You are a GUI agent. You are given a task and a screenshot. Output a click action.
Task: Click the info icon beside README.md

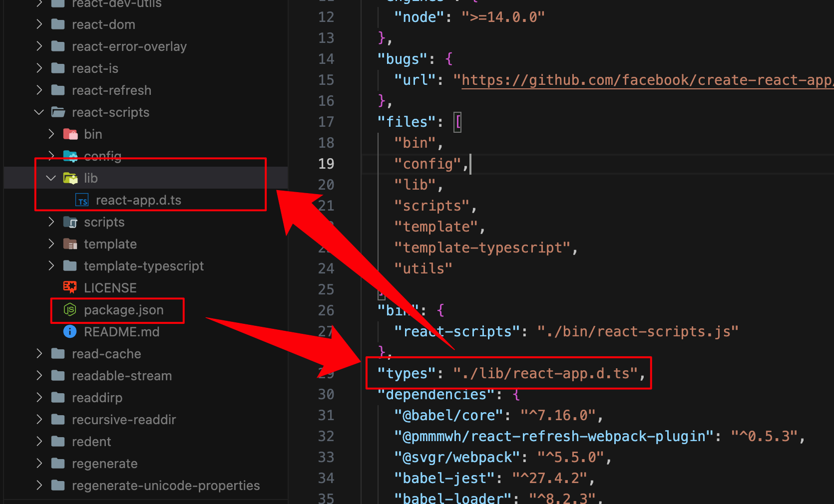coord(70,332)
